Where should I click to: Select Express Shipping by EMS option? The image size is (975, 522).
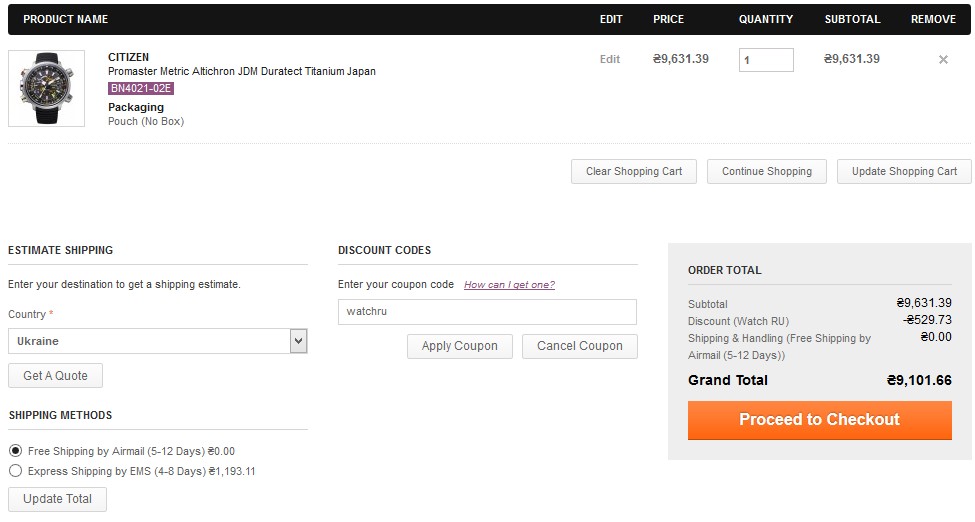(x=15, y=471)
